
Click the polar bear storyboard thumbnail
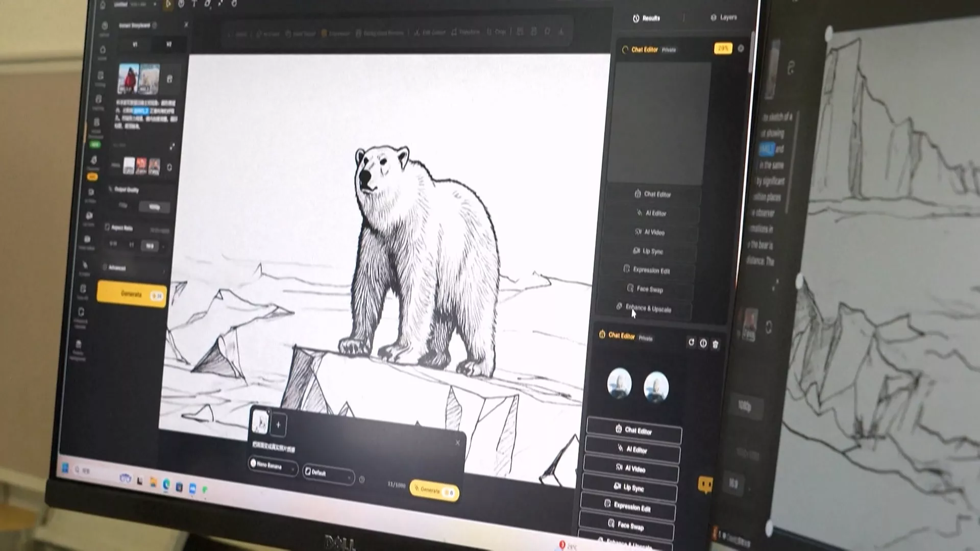tap(150, 79)
